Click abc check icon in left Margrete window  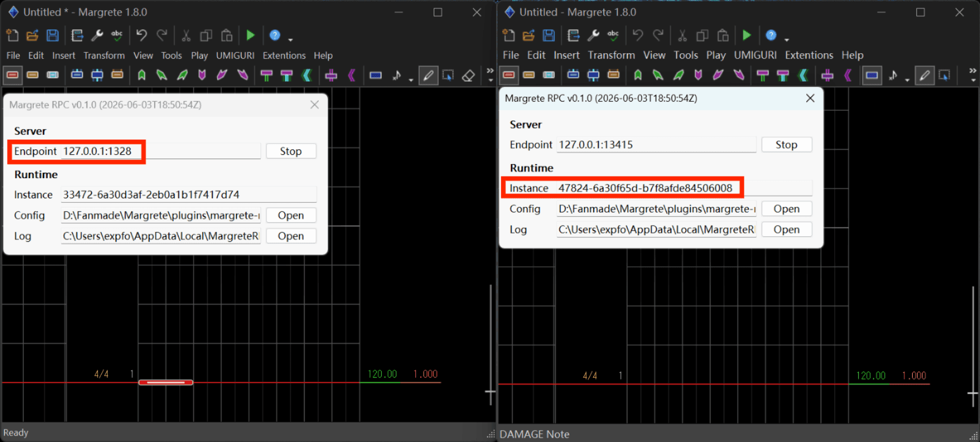pos(117,35)
